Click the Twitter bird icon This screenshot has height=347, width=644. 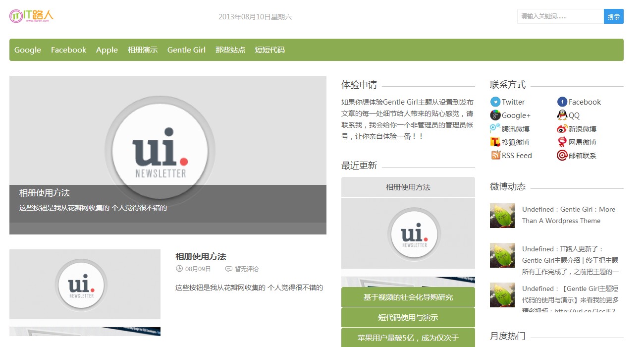coord(495,102)
